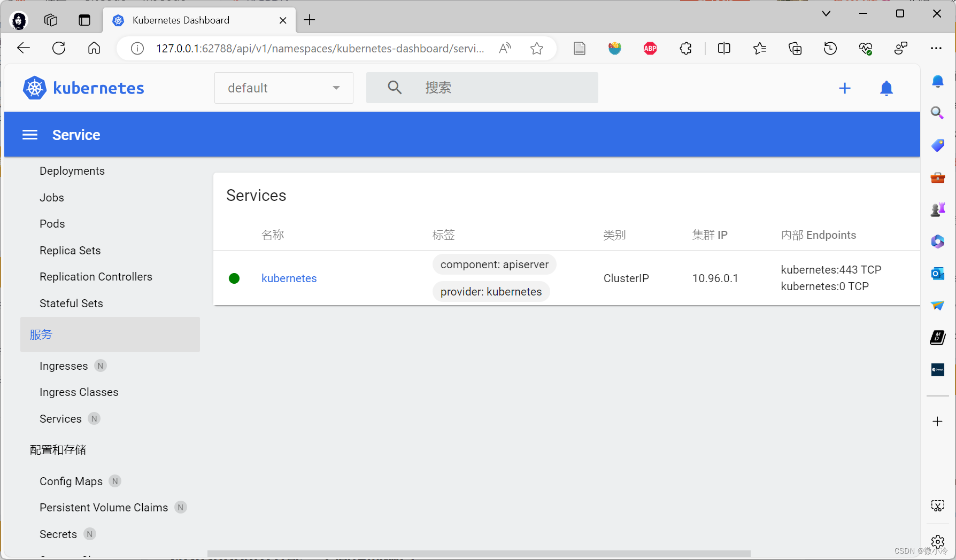Screen dimensions: 956x560
Task: Click the green status dot for kubernetes
Action: 234,278
